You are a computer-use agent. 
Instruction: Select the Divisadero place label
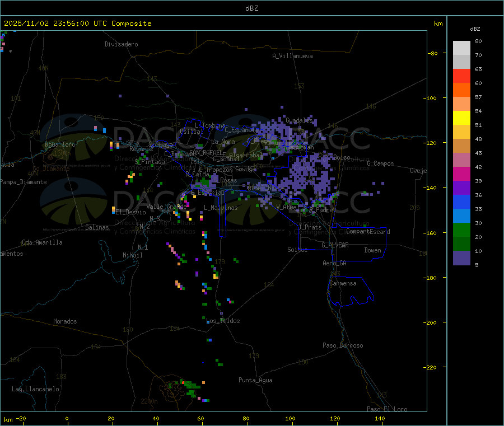tap(121, 44)
